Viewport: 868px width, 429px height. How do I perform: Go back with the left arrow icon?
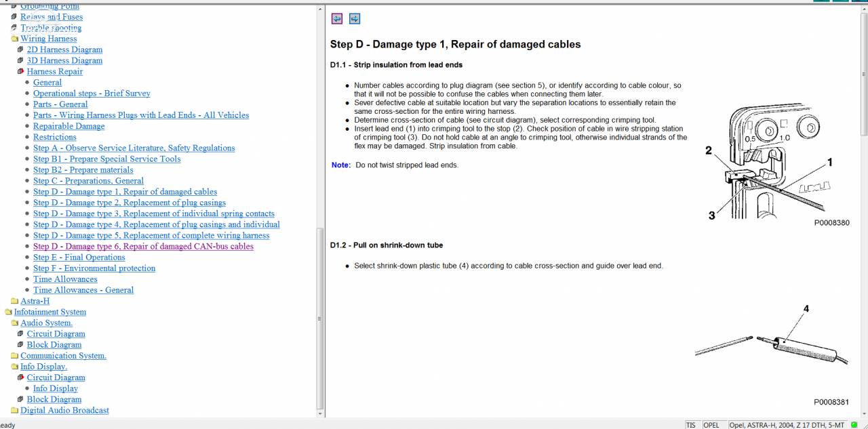[337, 19]
